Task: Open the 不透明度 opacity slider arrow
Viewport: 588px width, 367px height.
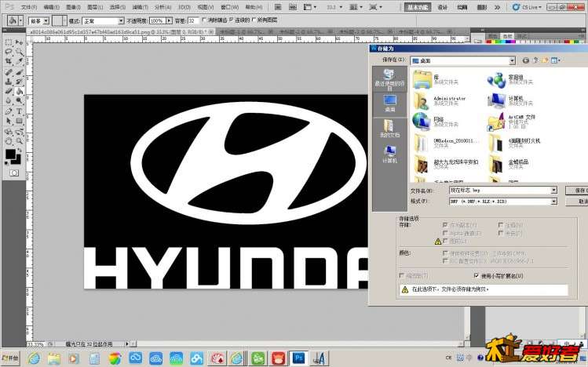Action: coord(169,21)
